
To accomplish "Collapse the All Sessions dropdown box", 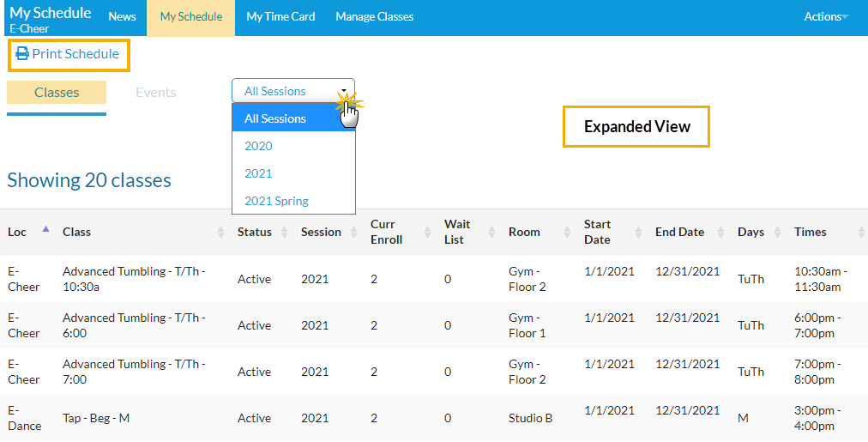I will [x=292, y=91].
